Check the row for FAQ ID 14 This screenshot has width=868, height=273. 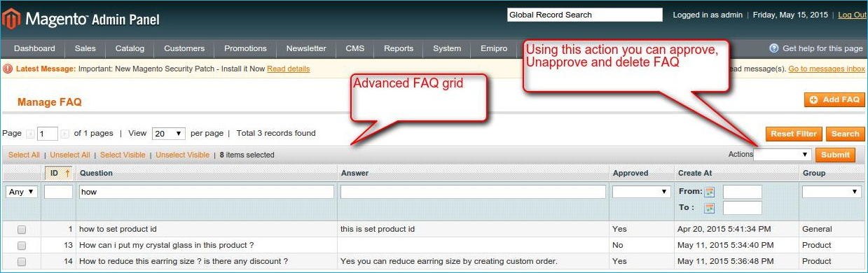pyautogui.click(x=22, y=261)
